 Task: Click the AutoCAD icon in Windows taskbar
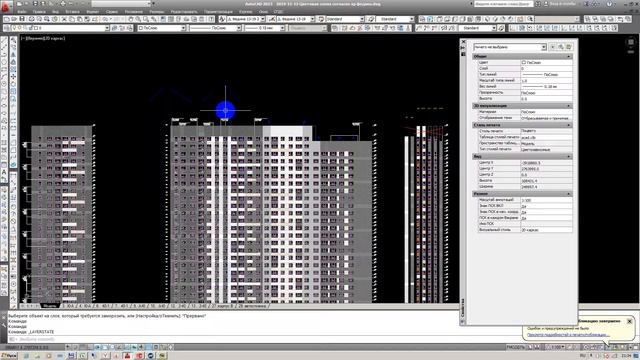click(x=127, y=356)
